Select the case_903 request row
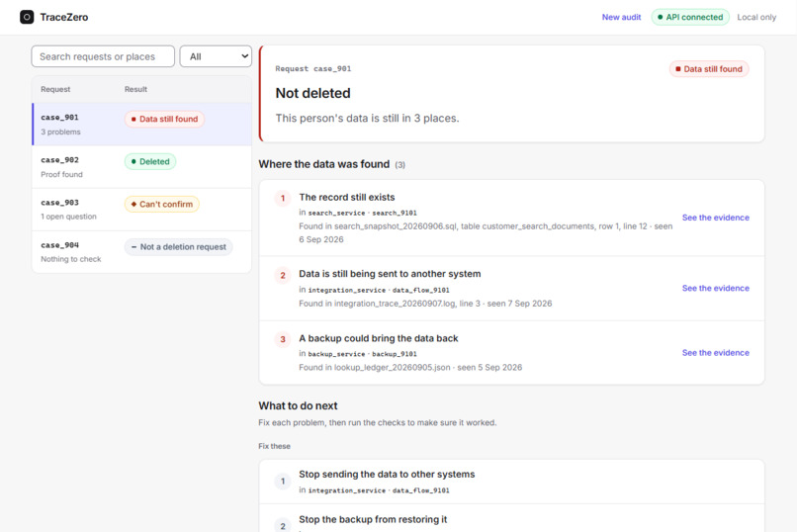 pyautogui.click(x=141, y=210)
